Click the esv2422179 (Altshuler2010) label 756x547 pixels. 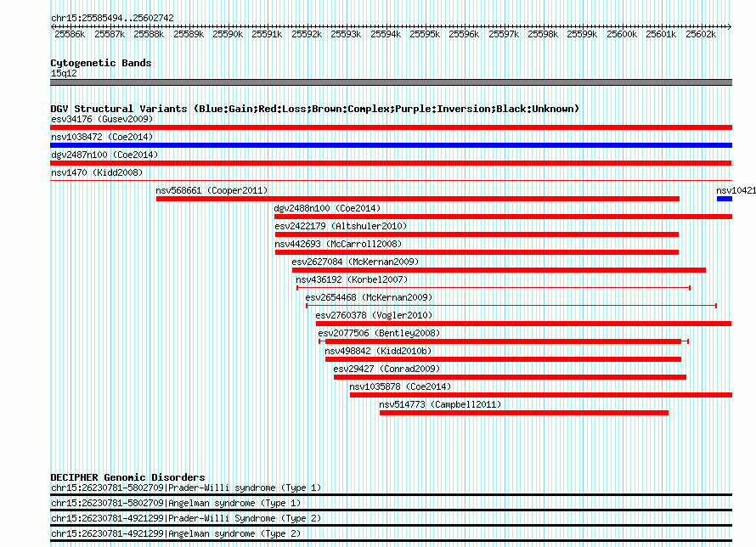341,226
